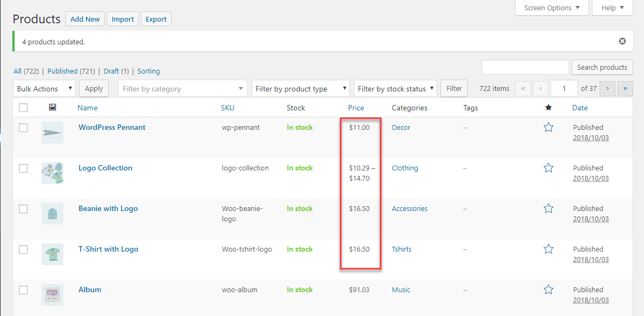644x316 pixels.
Task: Focus the product search text field
Action: click(525, 67)
